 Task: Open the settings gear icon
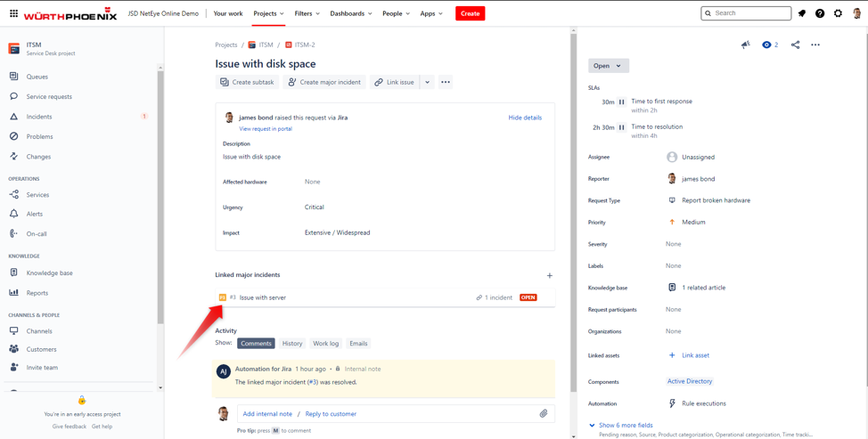point(838,13)
